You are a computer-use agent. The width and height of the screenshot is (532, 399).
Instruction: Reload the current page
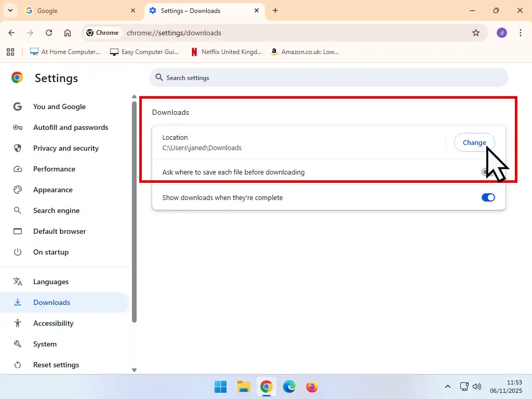point(48,32)
